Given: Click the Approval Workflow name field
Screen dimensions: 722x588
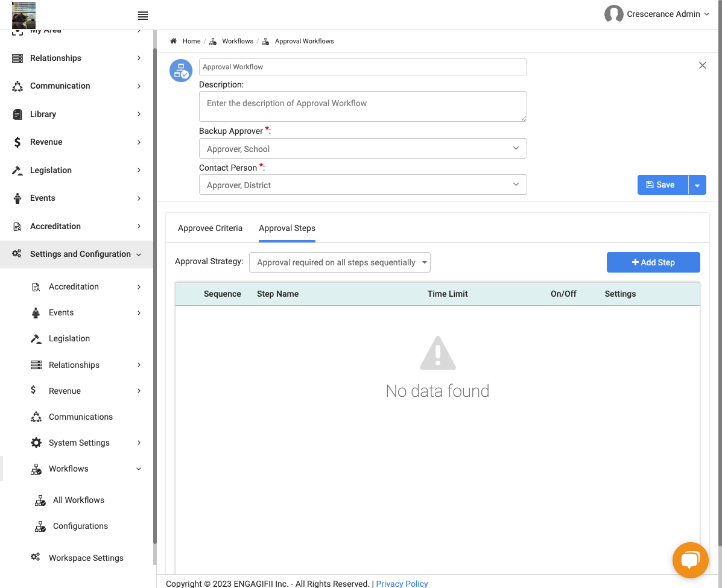Looking at the screenshot, I should coord(363,67).
